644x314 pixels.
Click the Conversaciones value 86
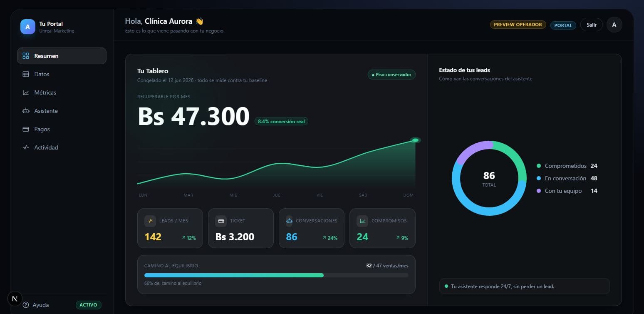point(292,237)
